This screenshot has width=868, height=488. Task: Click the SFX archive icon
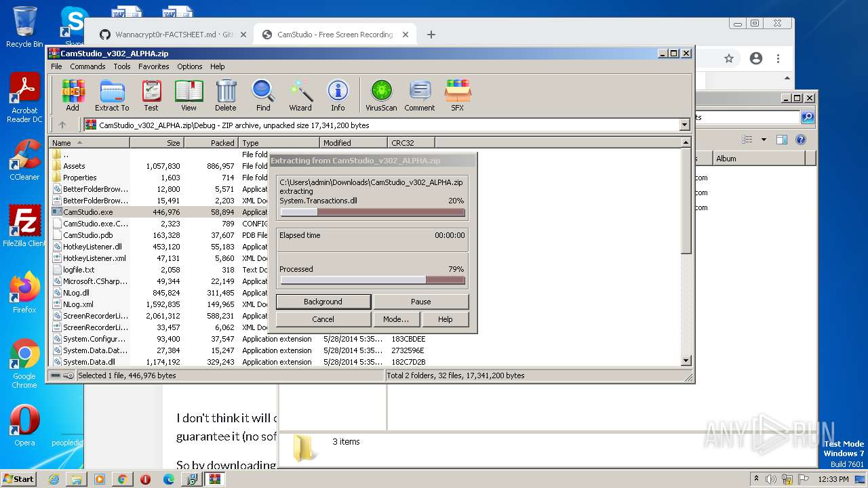point(458,95)
